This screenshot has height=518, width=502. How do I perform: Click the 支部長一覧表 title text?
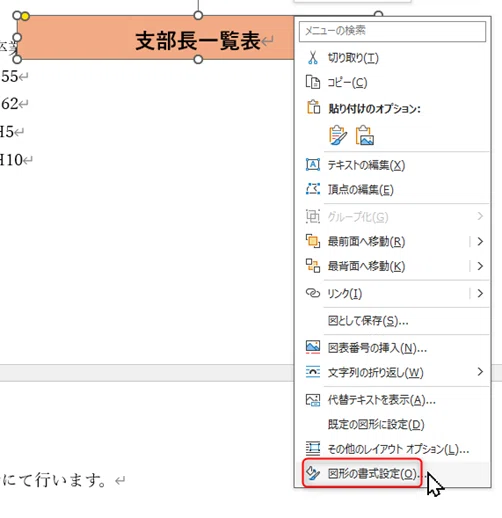[198, 41]
